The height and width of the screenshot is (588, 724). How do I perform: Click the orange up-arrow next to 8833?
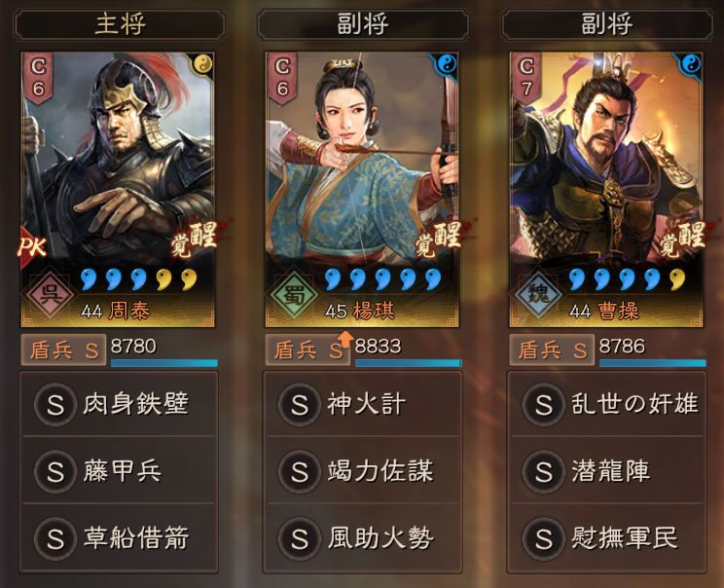click(x=344, y=339)
